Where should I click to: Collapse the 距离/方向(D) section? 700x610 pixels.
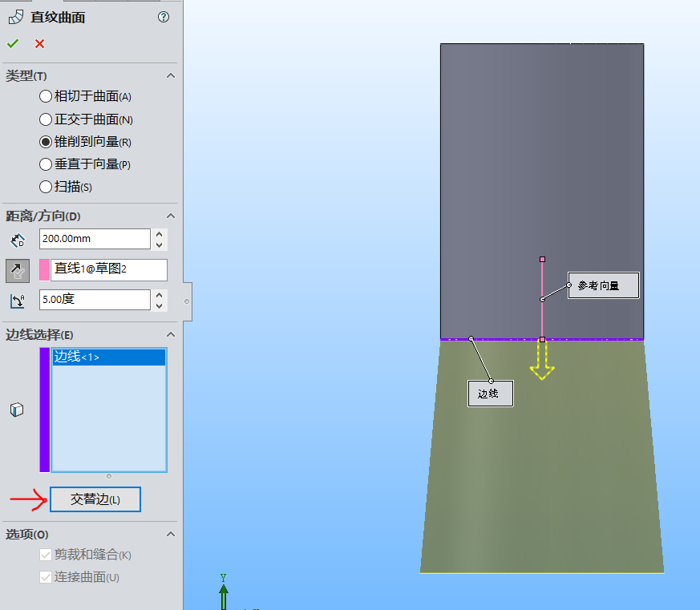click(171, 216)
